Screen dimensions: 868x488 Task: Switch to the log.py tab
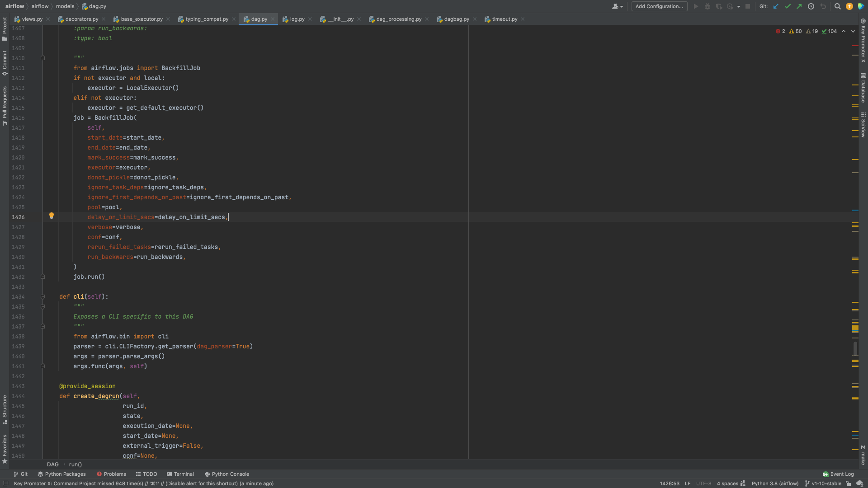(297, 19)
